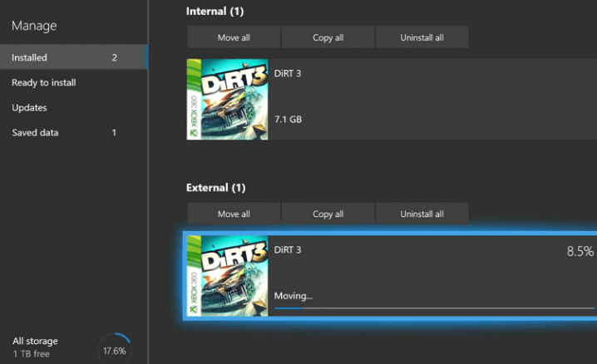The width and height of the screenshot is (597, 364).
Task: Select the Installed menu item
Action: [73, 57]
